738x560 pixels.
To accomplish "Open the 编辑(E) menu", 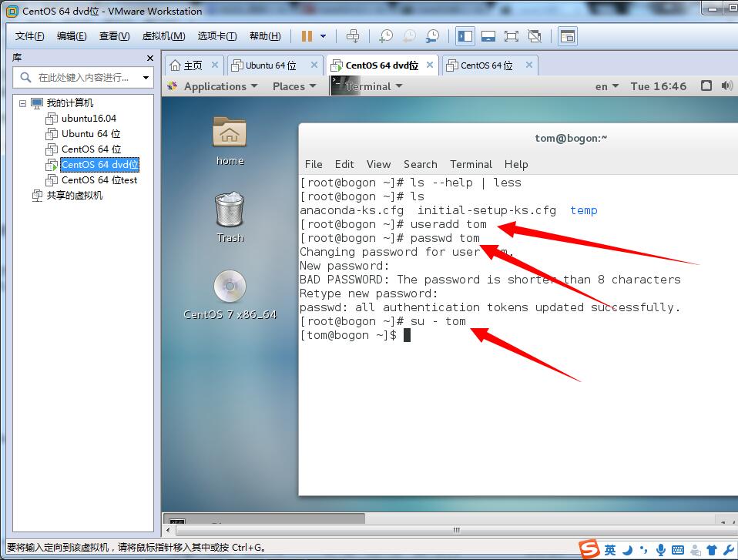I will pos(72,36).
